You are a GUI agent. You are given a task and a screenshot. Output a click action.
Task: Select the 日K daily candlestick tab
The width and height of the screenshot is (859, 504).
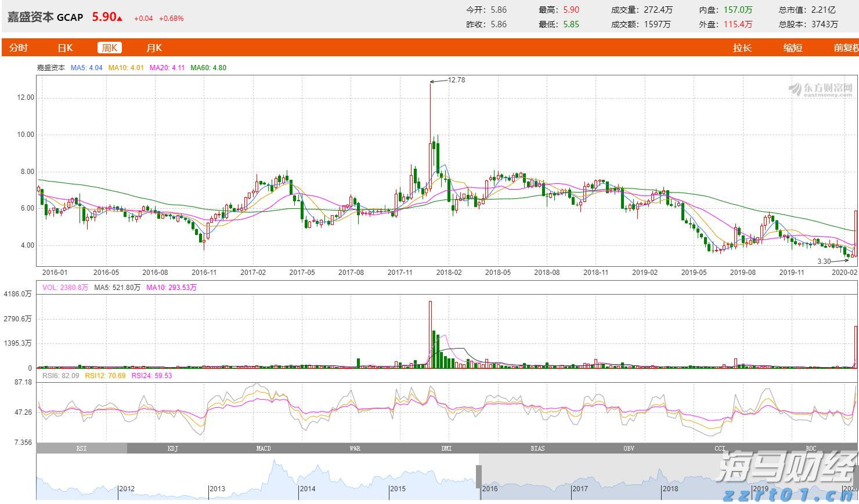65,48
